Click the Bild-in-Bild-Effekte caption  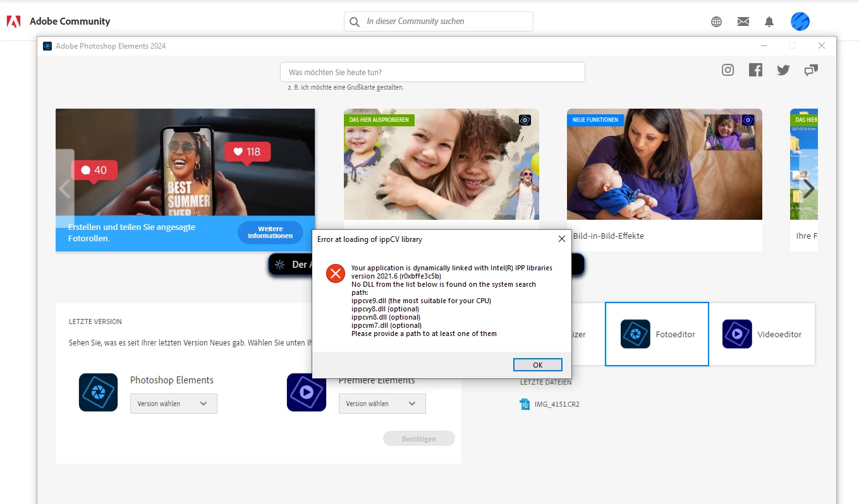tap(608, 236)
